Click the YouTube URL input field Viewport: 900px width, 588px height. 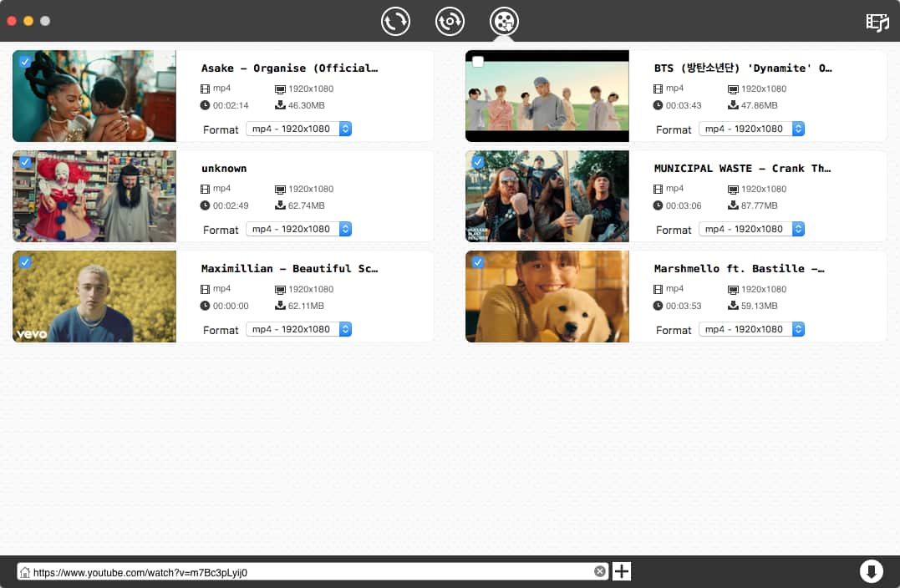(313, 572)
